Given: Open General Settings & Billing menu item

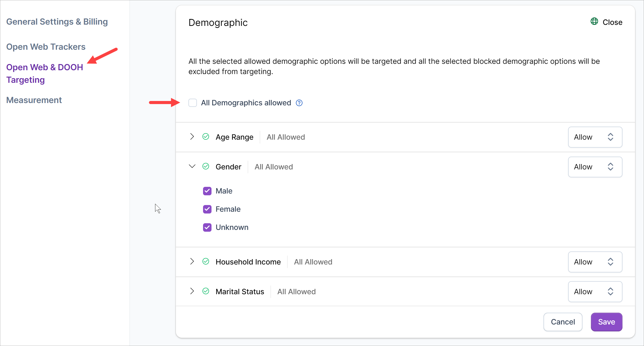Looking at the screenshot, I should (x=57, y=22).
